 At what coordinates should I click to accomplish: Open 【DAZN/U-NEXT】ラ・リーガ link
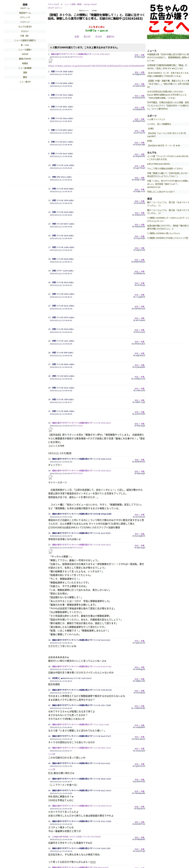coord(163,146)
